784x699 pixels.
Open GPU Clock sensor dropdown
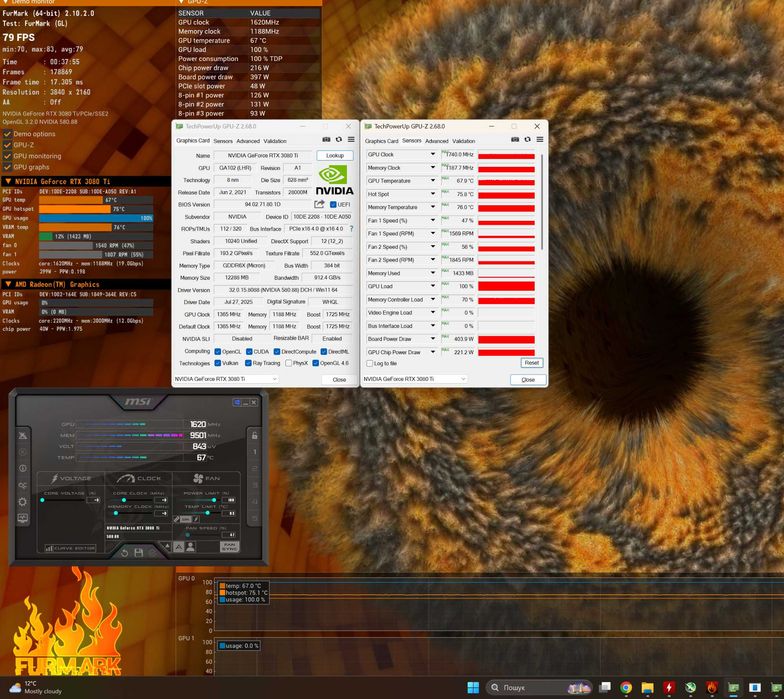[432, 154]
